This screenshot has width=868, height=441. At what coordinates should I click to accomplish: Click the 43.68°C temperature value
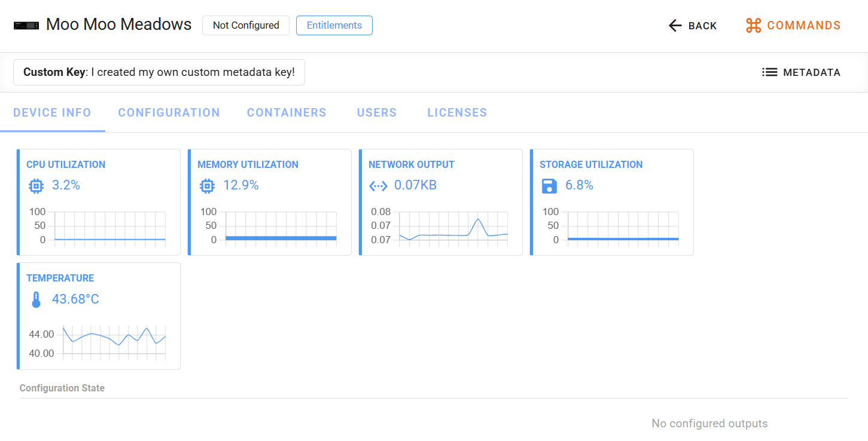[x=75, y=299]
